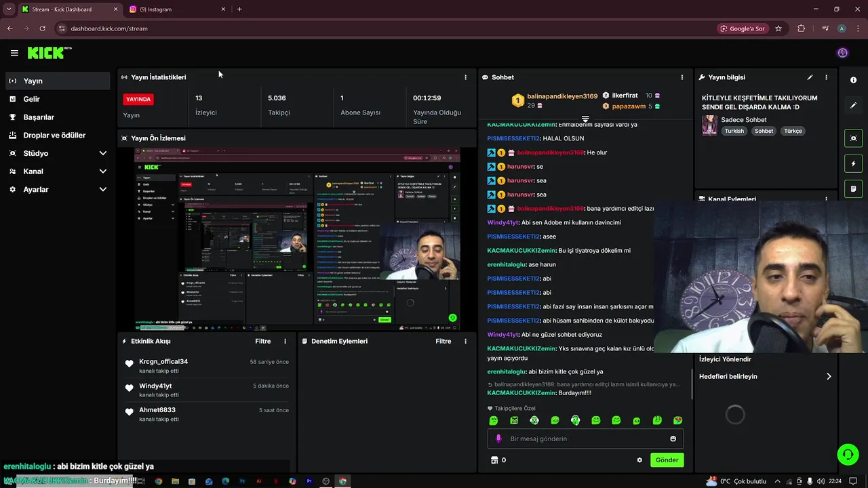Focus the Bir mesaj gönderin input
868x488 pixels.
point(585,439)
